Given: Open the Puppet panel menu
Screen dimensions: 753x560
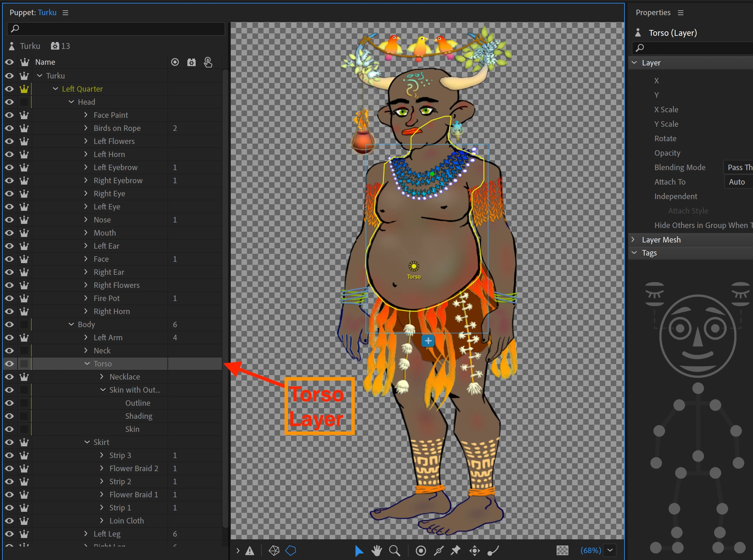Looking at the screenshot, I should click(65, 13).
